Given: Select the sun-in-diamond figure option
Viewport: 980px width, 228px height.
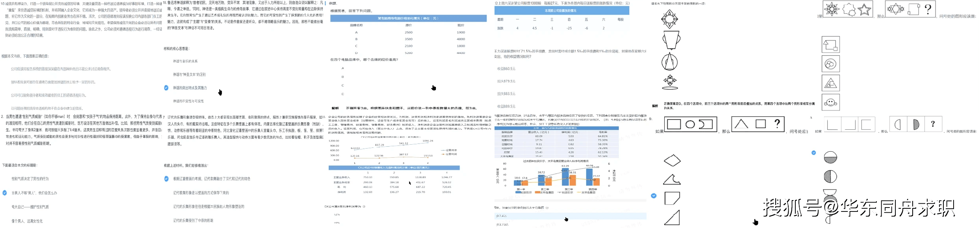Looking at the screenshot, I should pos(669,19).
